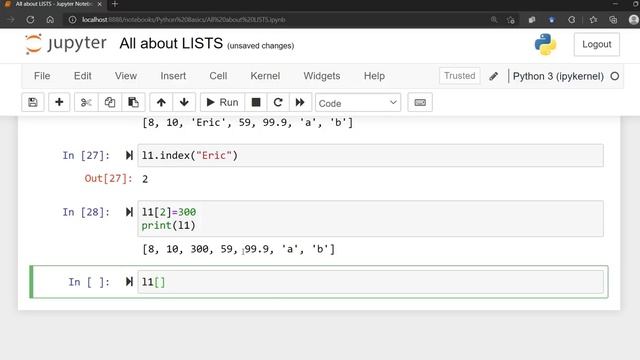Run the selected cell
The image size is (640, 360).
coord(222,102)
